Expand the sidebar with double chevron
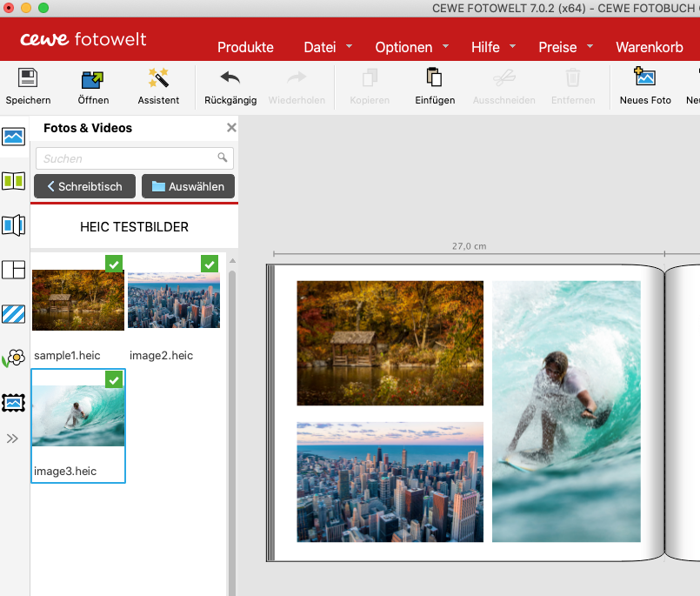The height and width of the screenshot is (596, 700). point(12,439)
